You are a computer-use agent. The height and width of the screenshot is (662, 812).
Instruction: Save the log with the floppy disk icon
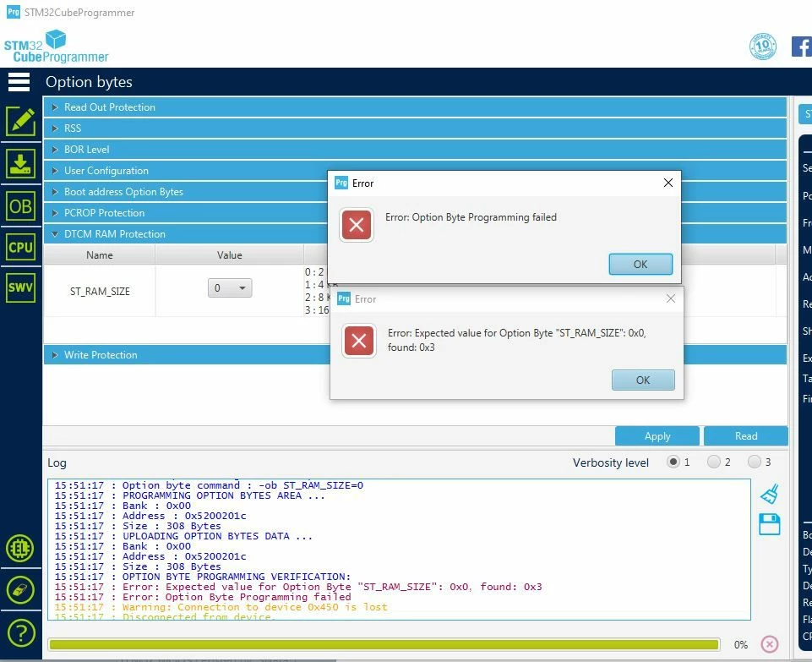770,524
